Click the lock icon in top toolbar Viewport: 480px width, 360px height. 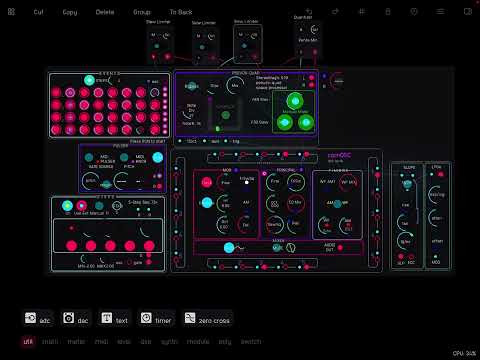[388, 12]
